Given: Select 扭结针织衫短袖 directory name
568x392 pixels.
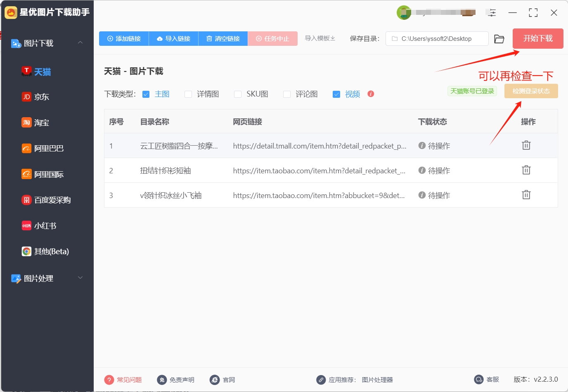Looking at the screenshot, I should point(165,170).
